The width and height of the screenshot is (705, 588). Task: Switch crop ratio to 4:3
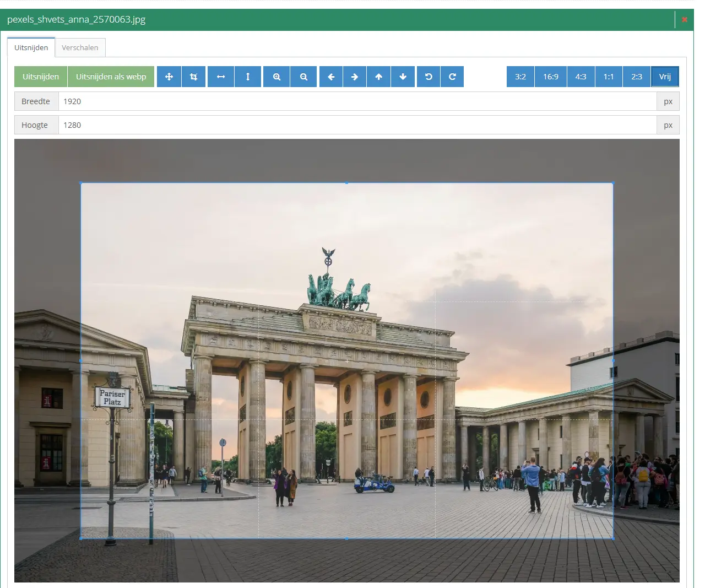(x=581, y=77)
